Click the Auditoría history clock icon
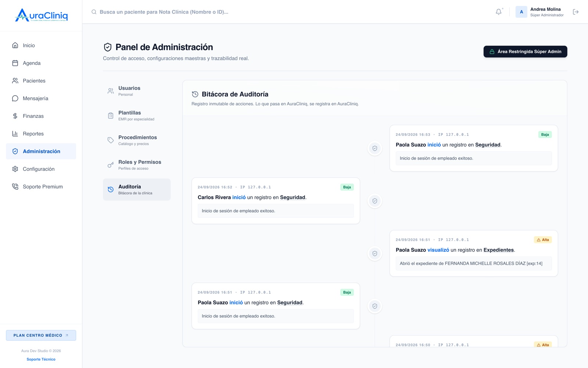Viewport: 588px width, 368px height. coord(111,190)
